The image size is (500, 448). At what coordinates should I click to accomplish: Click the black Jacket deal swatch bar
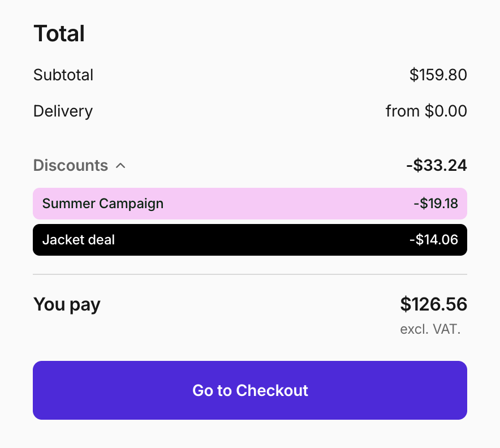[283, 240]
